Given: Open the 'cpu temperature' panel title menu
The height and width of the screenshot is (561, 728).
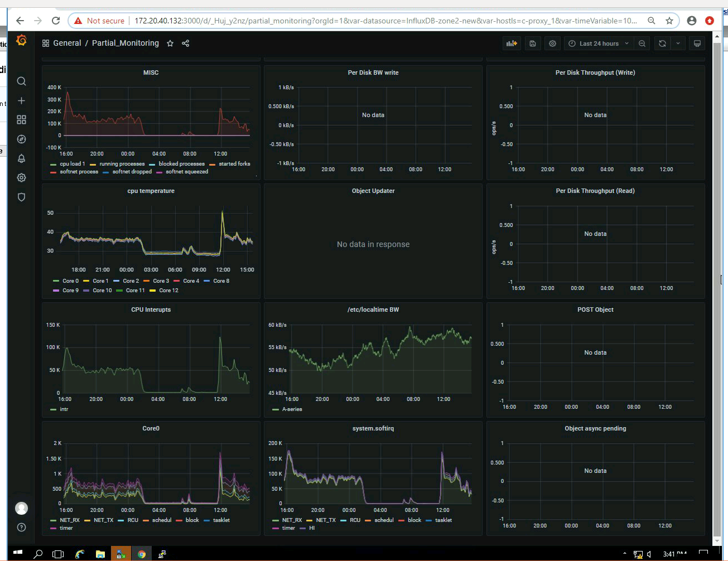Looking at the screenshot, I should point(151,191).
